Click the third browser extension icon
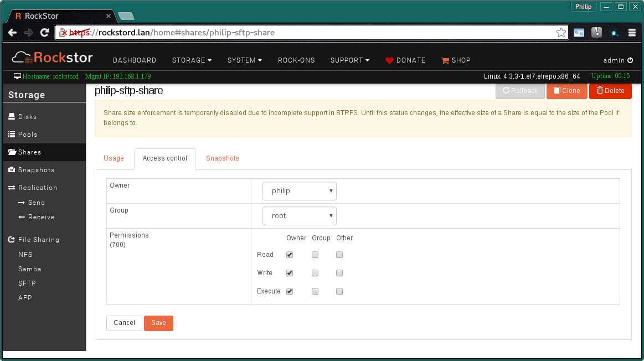This screenshot has height=361, width=644. [615, 33]
